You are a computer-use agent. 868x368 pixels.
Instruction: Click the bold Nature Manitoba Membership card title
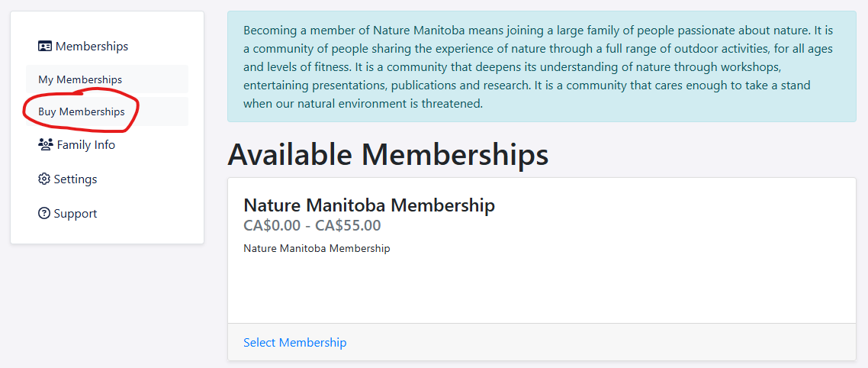(x=369, y=205)
